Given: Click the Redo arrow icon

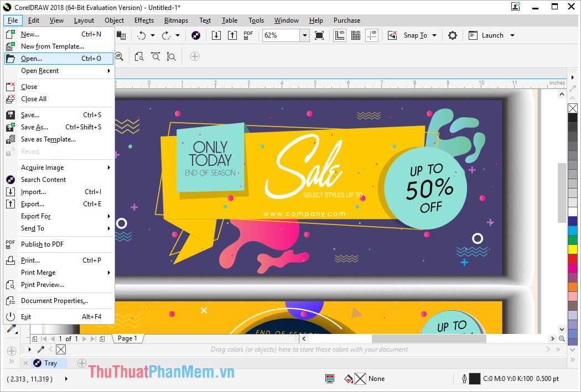Looking at the screenshot, I should coord(167,35).
